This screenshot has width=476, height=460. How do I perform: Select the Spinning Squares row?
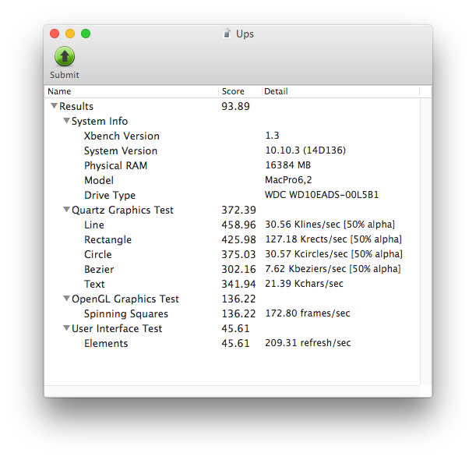(232, 313)
